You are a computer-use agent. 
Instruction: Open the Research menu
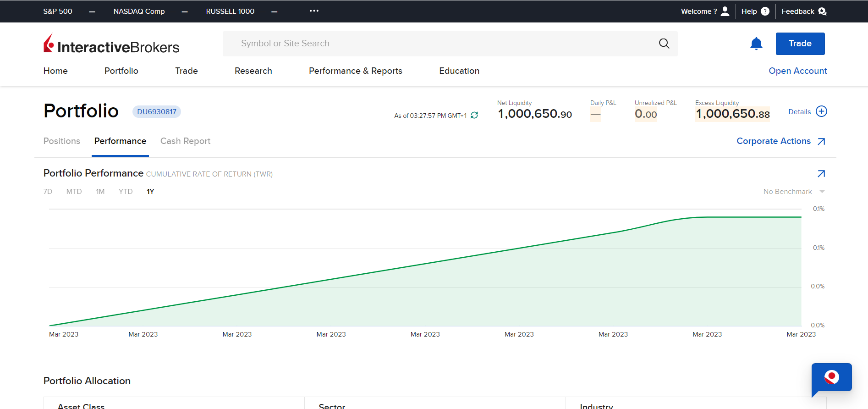tap(253, 71)
